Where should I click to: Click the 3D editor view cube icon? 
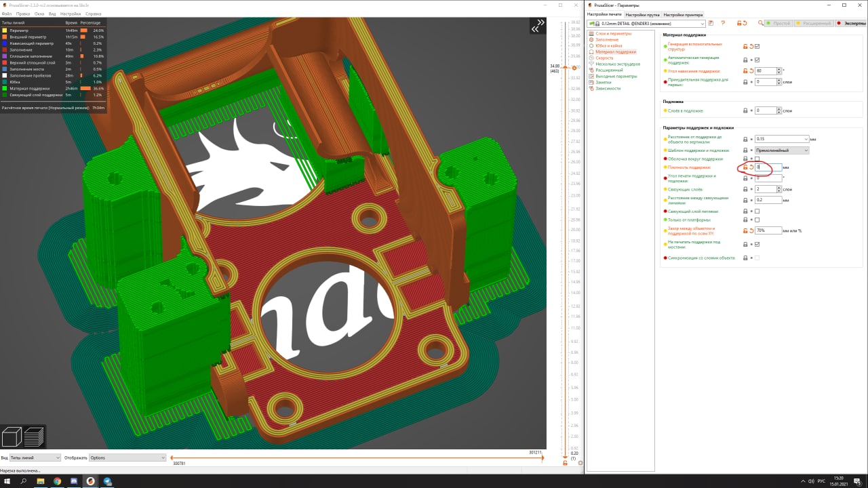click(12, 436)
